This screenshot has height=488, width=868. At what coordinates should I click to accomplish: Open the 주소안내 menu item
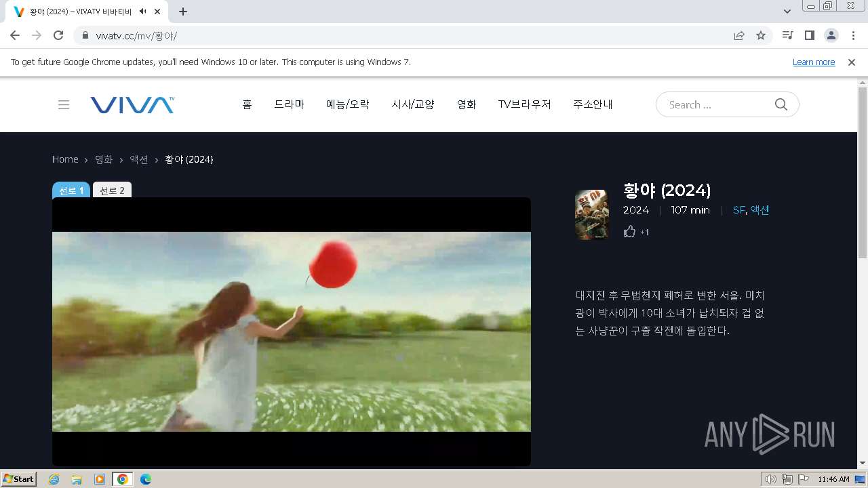click(x=593, y=104)
